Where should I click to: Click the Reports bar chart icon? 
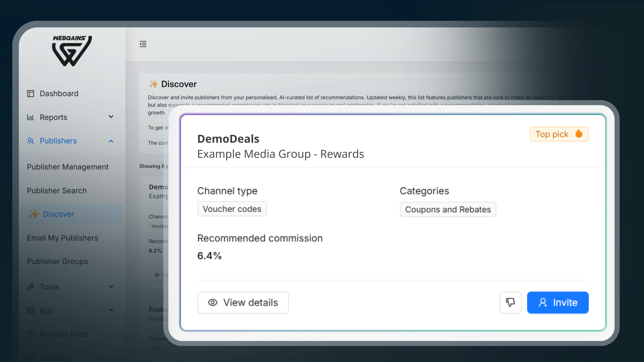(x=30, y=117)
